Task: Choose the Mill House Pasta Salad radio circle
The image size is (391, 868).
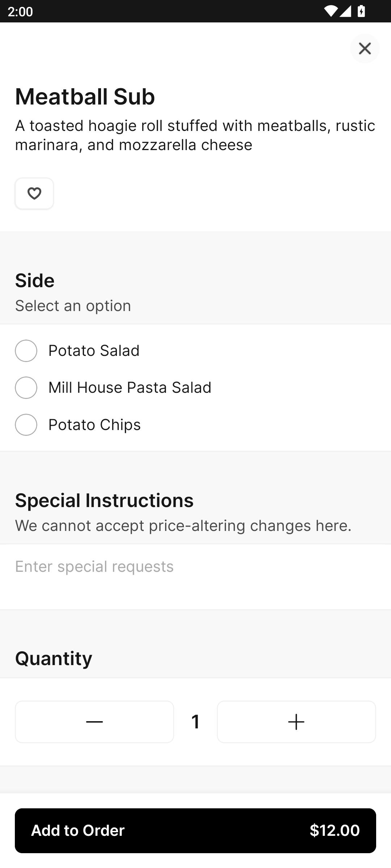Action: (26, 388)
